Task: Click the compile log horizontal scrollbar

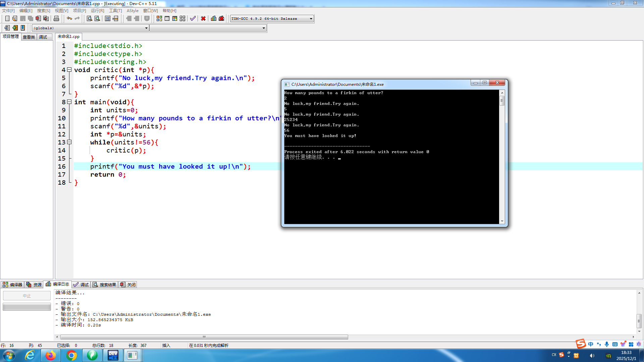Action: coord(204,337)
